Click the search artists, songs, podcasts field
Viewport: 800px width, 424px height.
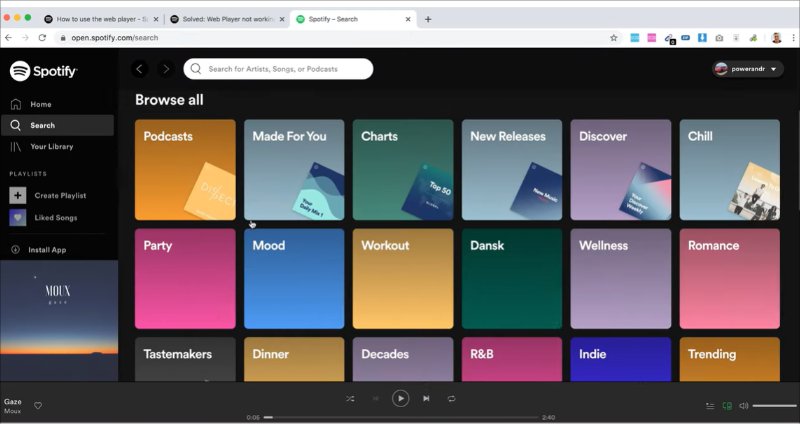click(278, 69)
